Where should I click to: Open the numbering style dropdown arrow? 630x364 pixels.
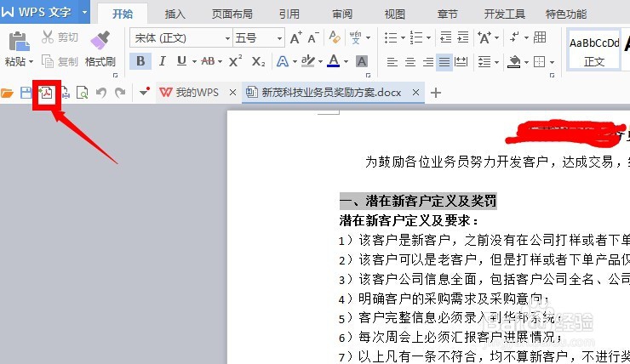click(429, 38)
